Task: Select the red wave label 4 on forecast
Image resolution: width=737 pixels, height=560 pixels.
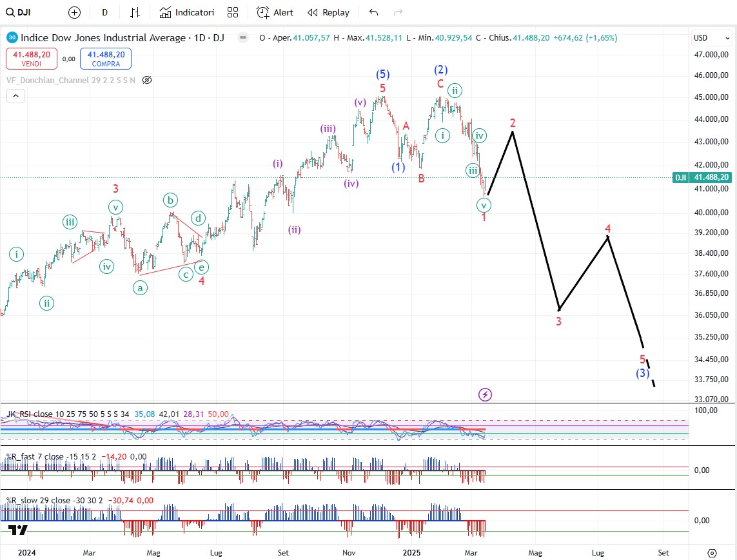Action: coord(608,228)
